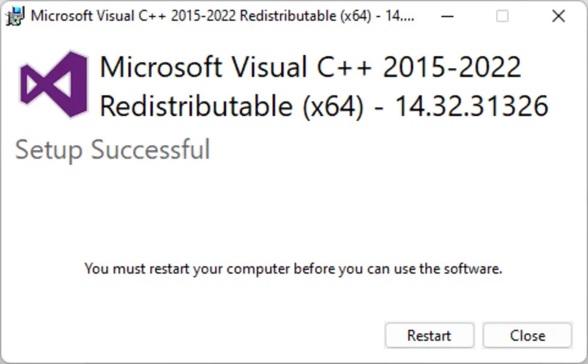Click the minimize button on the titlebar
The width and height of the screenshot is (588, 364).
click(448, 16)
